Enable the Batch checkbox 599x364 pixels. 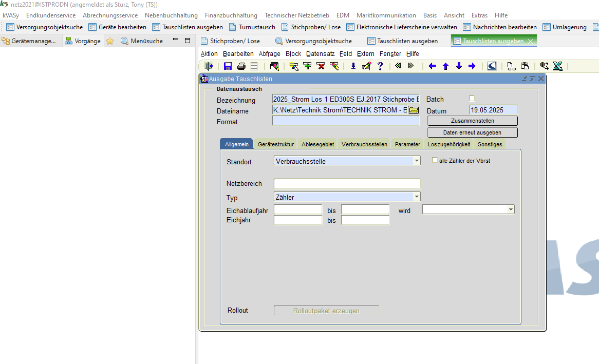coord(472,99)
